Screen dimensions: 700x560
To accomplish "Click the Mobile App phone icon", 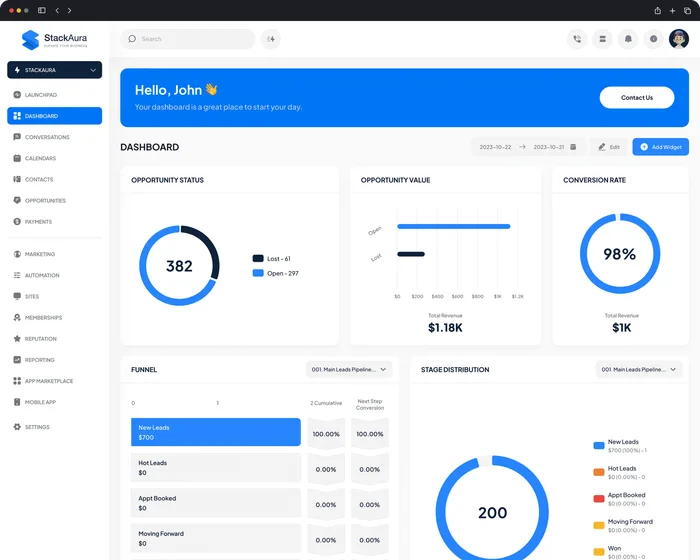I will pos(17,402).
